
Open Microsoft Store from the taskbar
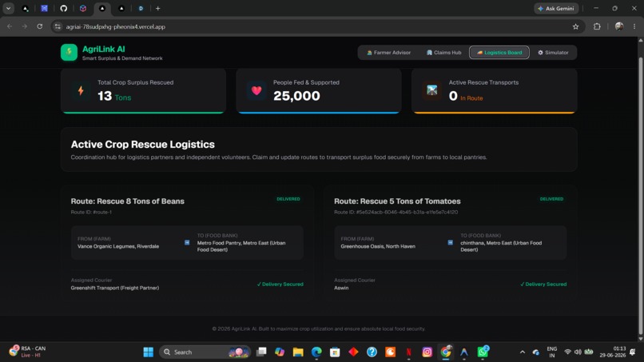(335, 352)
